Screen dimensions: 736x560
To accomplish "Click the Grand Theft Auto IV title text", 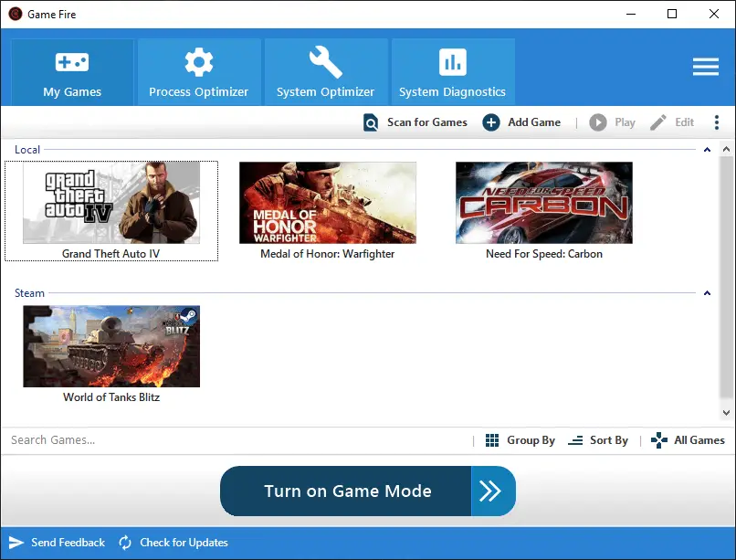I will click(110, 254).
